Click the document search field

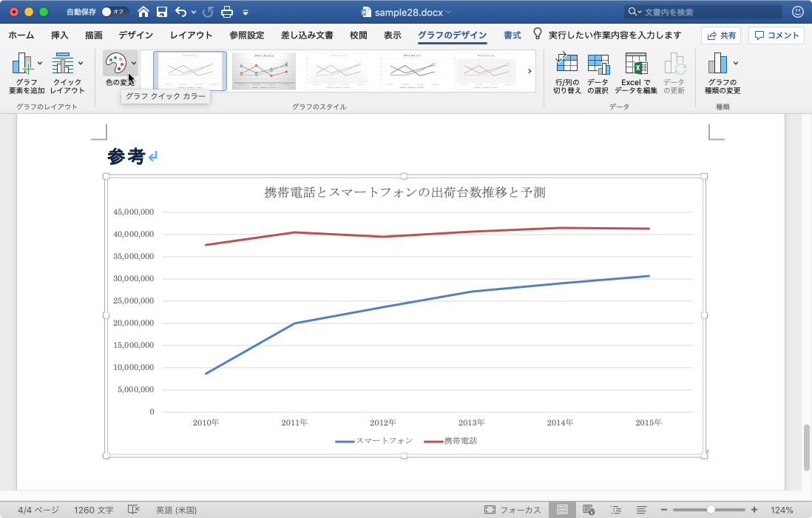pos(703,12)
